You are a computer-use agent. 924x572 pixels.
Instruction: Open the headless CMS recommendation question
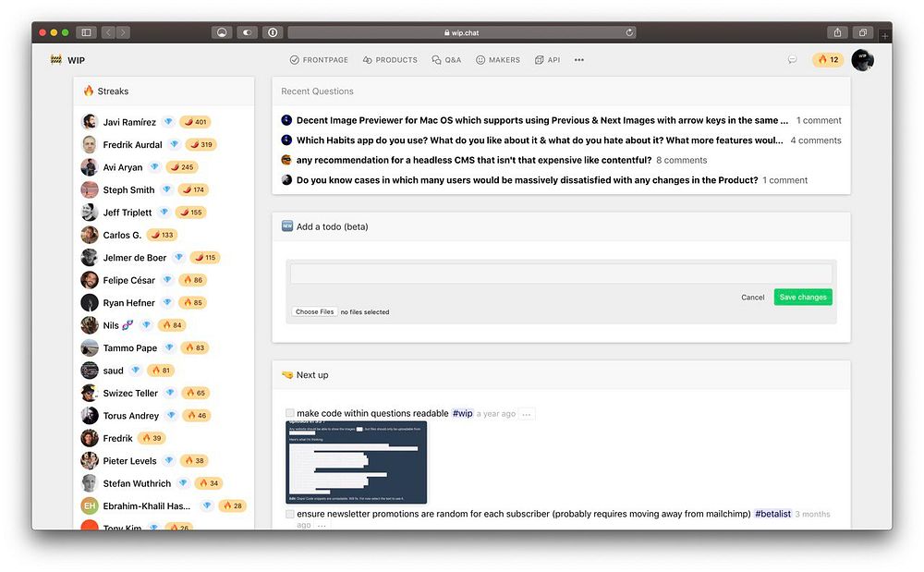click(x=474, y=160)
